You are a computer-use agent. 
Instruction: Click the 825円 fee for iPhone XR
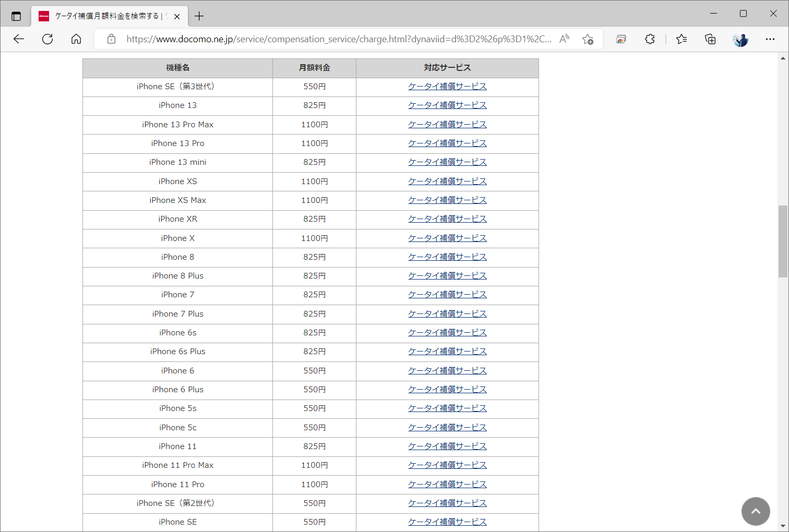coord(315,219)
